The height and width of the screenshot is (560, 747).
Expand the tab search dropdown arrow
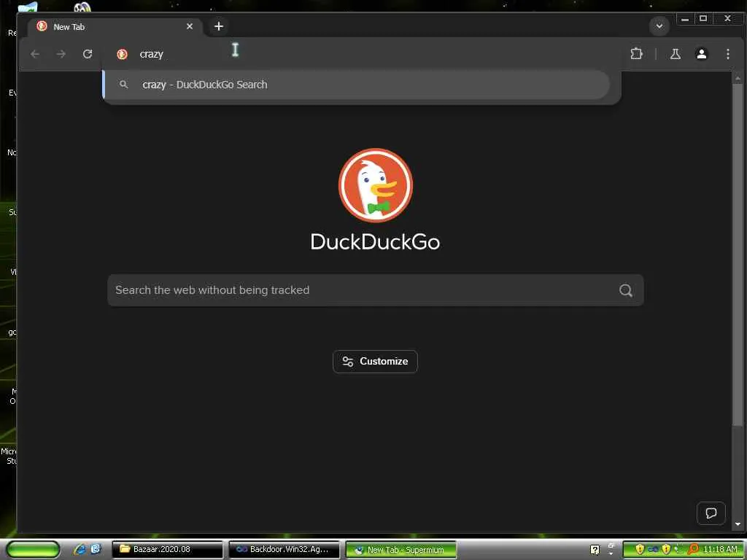coord(659,26)
